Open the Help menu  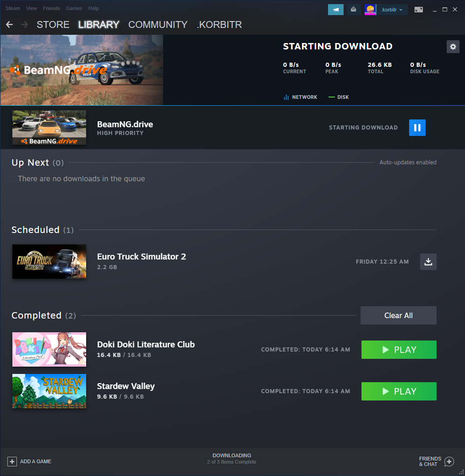coord(93,8)
